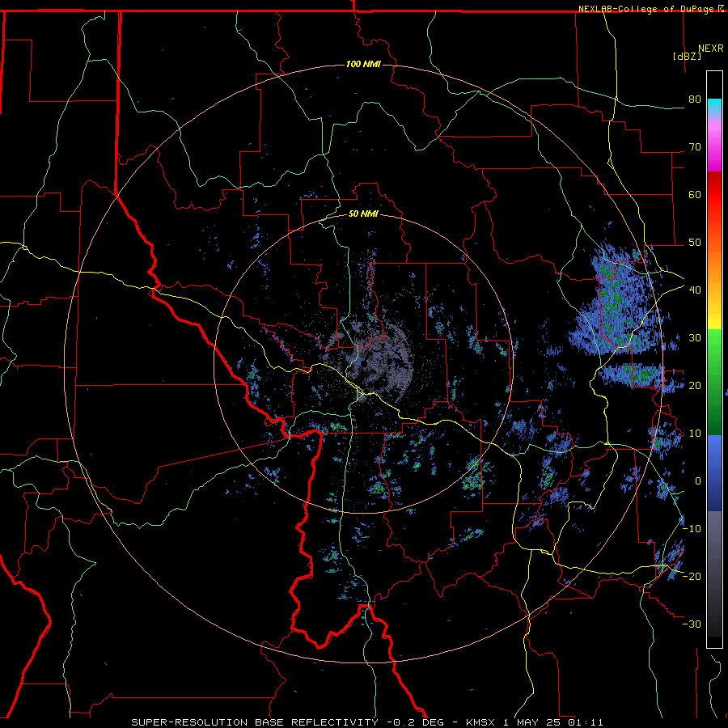The image size is (728, 728).
Task: Click the blue segment of the color bar
Action: coord(714,472)
